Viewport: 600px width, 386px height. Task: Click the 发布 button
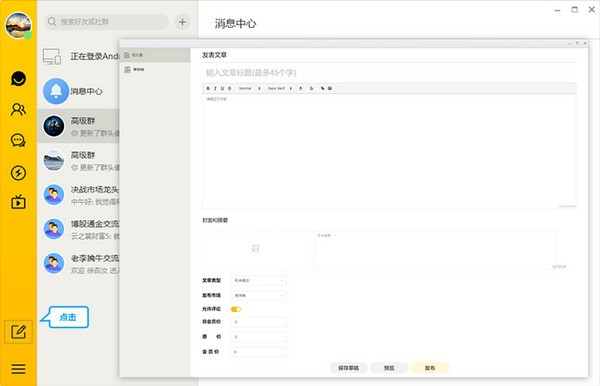(430, 368)
